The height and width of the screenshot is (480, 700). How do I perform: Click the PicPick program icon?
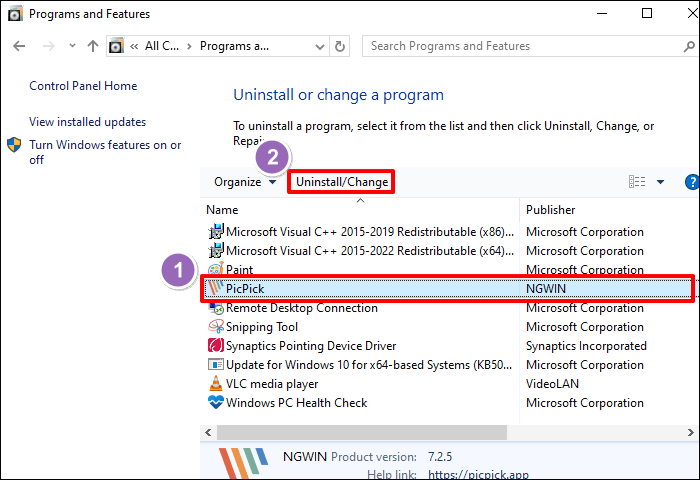[215, 289]
